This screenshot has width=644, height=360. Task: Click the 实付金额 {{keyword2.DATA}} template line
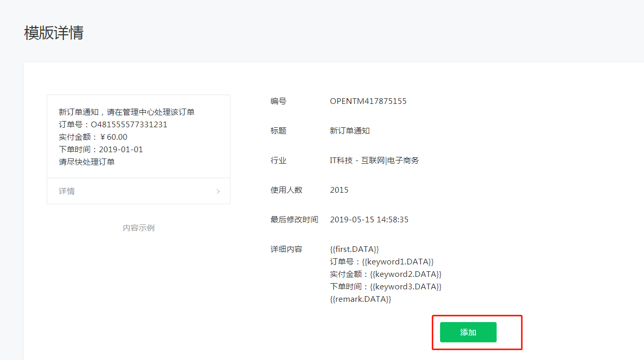386,274
